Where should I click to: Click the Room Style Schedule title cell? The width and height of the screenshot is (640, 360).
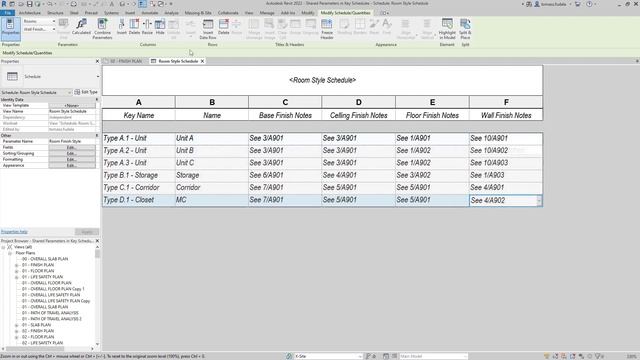click(x=322, y=80)
